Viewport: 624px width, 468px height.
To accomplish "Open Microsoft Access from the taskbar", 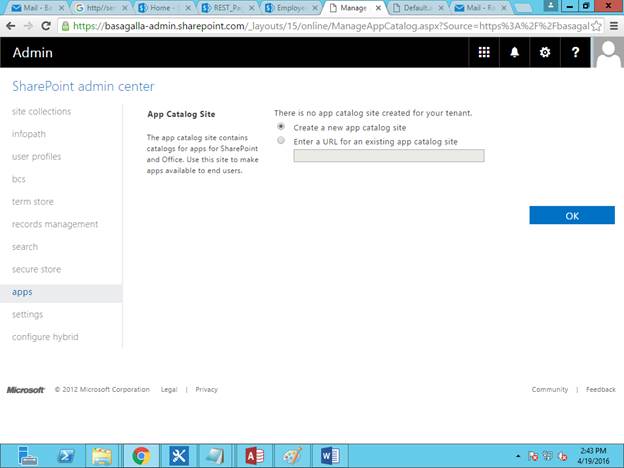I will pos(255,456).
